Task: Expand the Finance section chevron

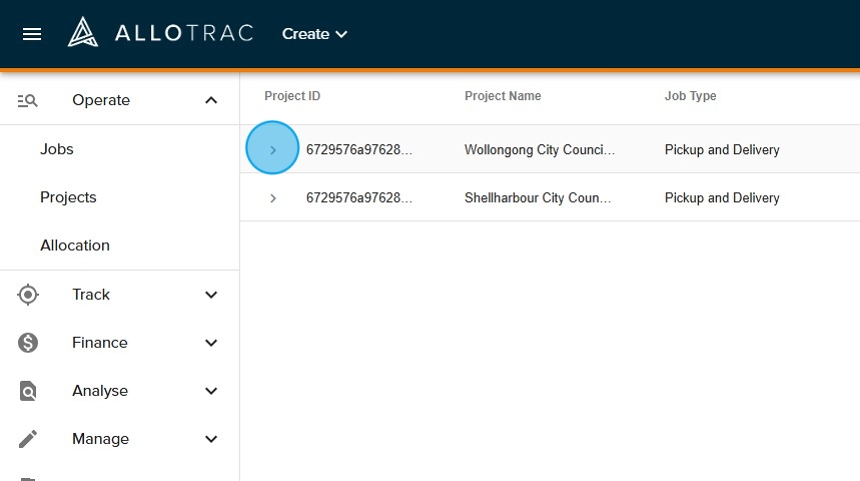Action: tap(211, 343)
